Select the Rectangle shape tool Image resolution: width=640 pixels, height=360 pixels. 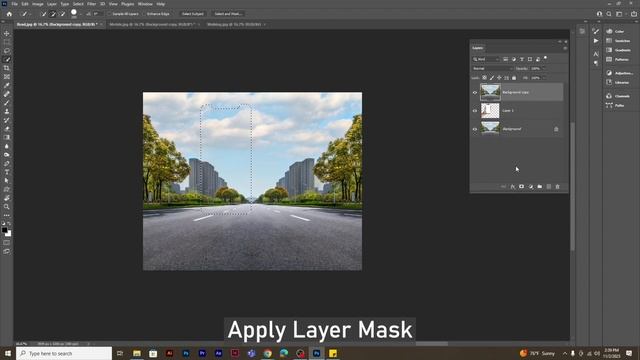tap(7, 189)
